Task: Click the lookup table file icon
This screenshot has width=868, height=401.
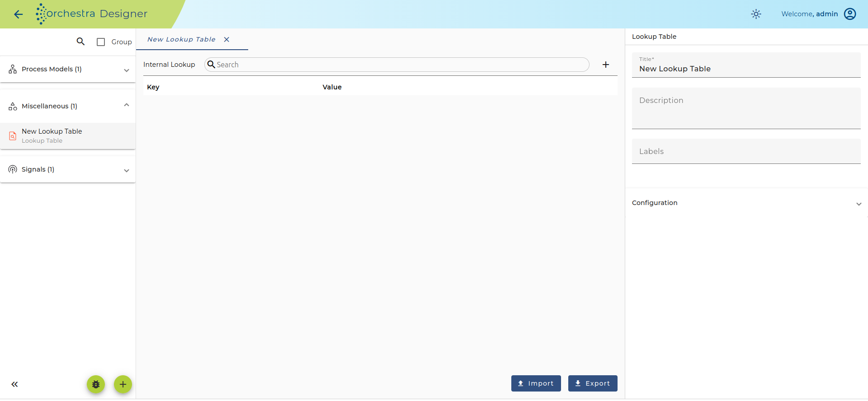Action: (13, 135)
